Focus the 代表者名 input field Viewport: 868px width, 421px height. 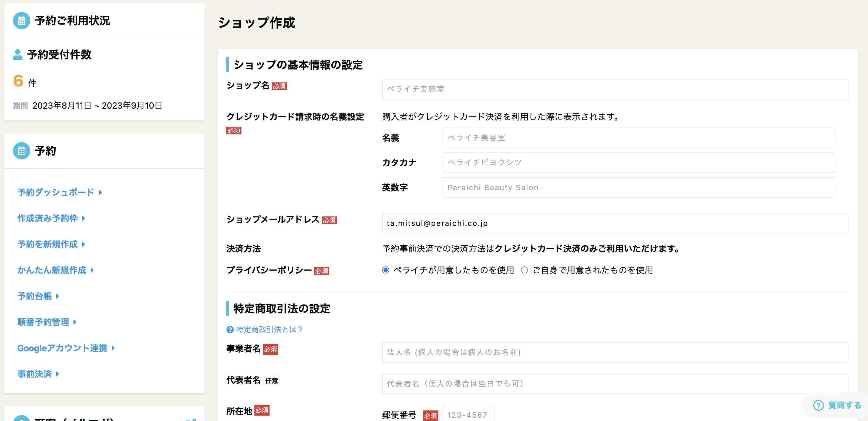(615, 384)
